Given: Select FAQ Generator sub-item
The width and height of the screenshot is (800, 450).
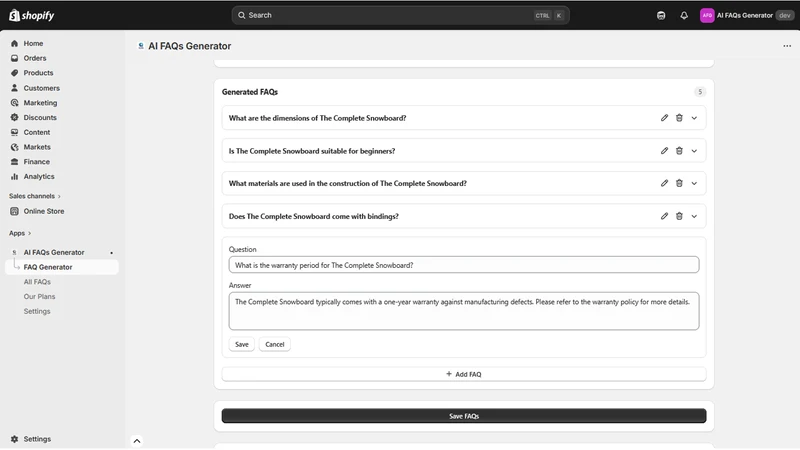Looking at the screenshot, I should pyautogui.click(x=48, y=267).
